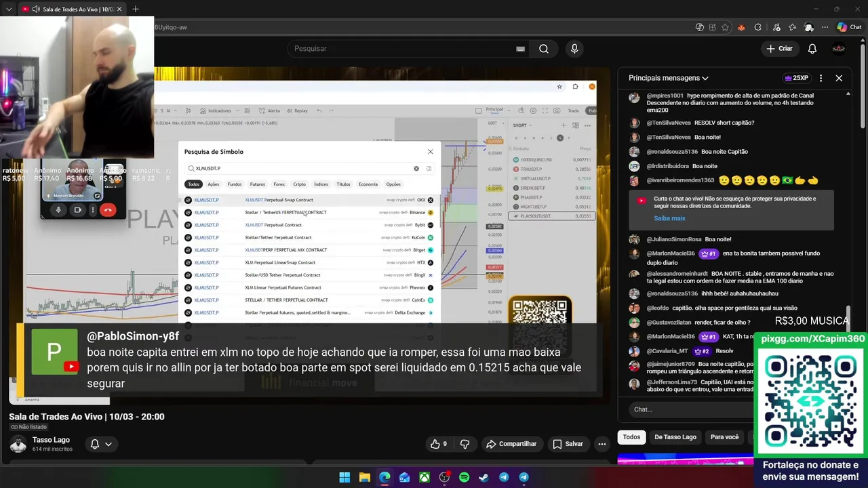This screenshot has height=488, width=868.
Task: Select the Todos filter chip
Action: click(x=631, y=437)
